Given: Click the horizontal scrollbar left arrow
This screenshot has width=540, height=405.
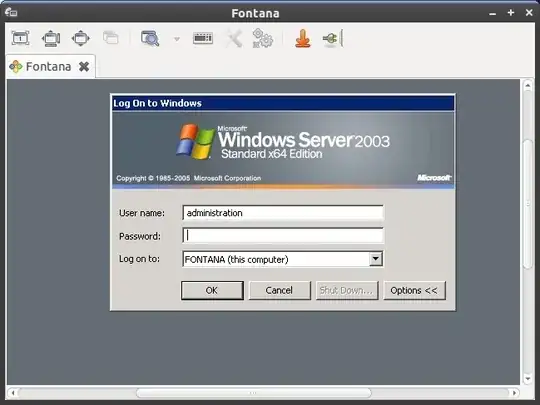Looking at the screenshot, I should click(13, 393).
